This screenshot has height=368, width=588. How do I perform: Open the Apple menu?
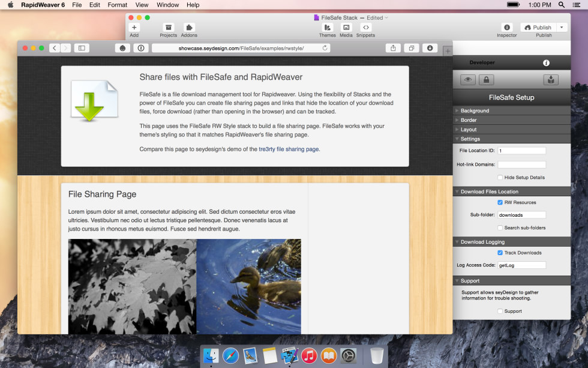11,5
